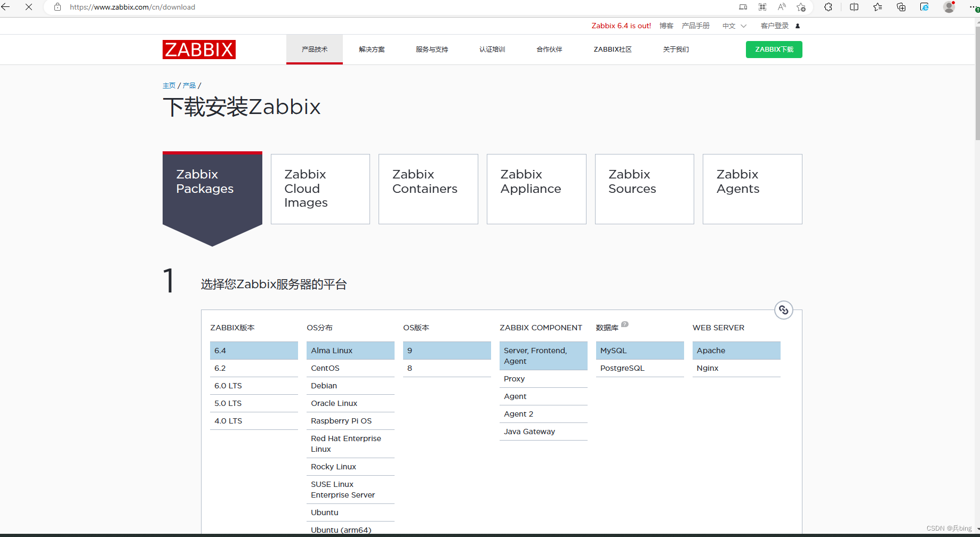
Task: Open browser collections icon
Action: pyautogui.click(x=901, y=7)
